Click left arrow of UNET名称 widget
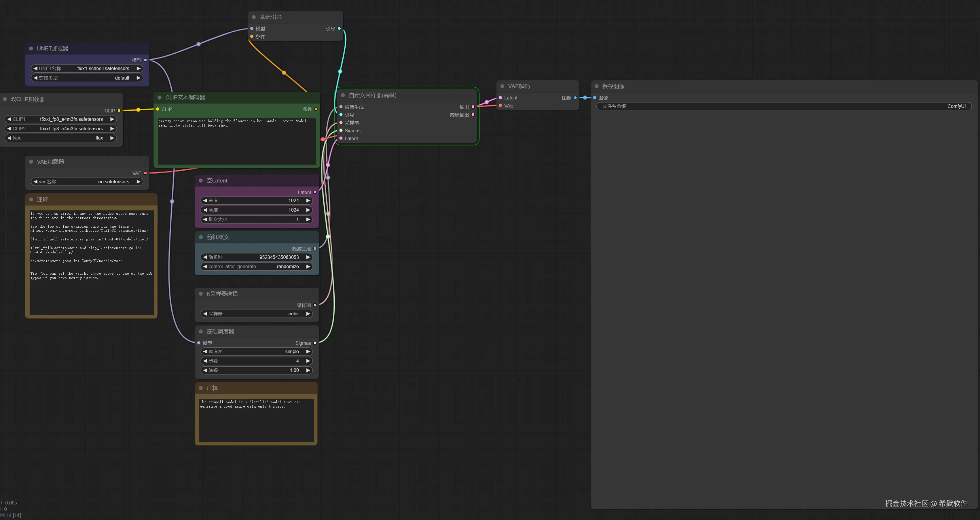This screenshot has width=980, height=520. (35, 69)
